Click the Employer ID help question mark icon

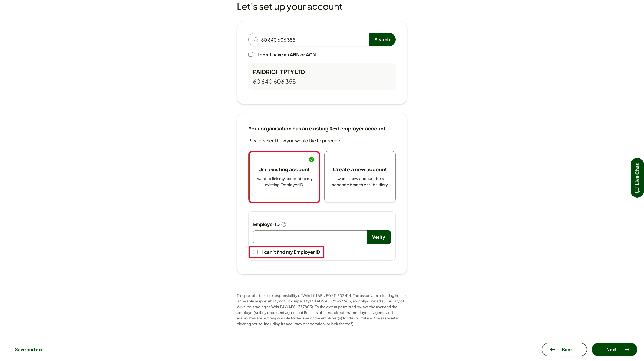coord(283,224)
